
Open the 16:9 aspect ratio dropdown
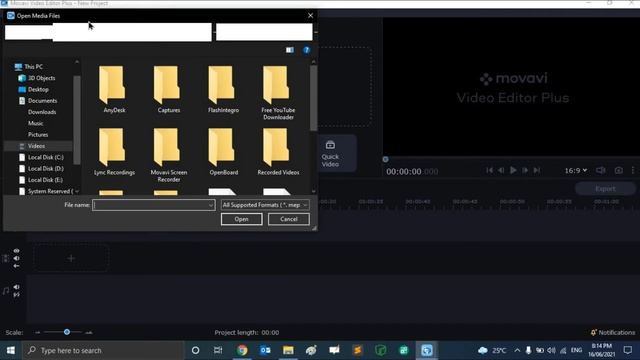pos(576,170)
